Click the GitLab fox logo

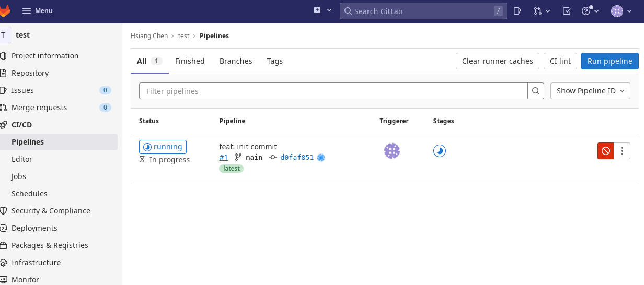[5, 10]
